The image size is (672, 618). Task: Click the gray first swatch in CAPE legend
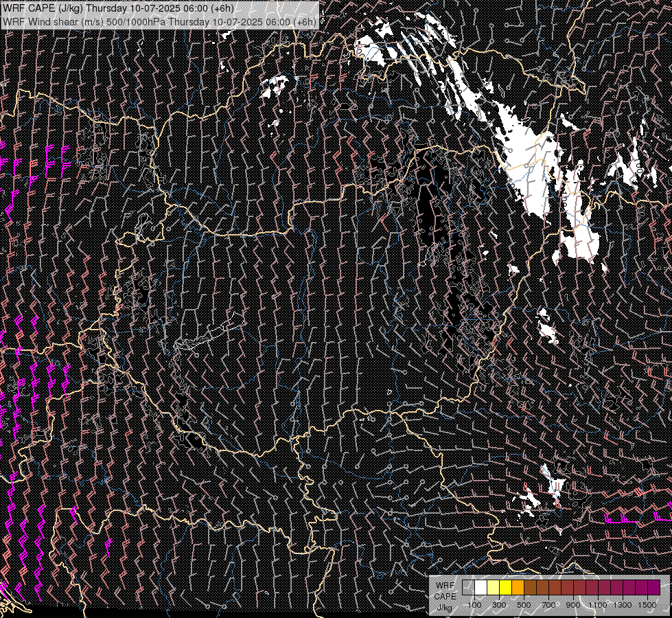click(x=468, y=588)
